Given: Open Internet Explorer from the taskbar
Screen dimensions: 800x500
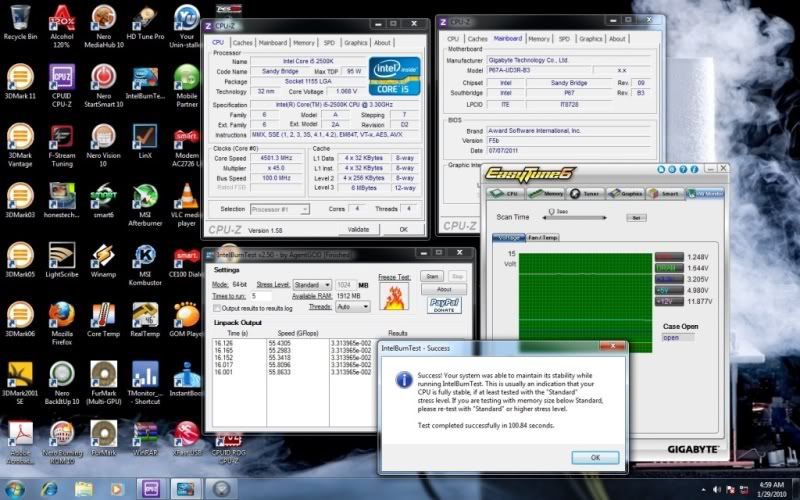Looking at the screenshot, I should [x=49, y=489].
